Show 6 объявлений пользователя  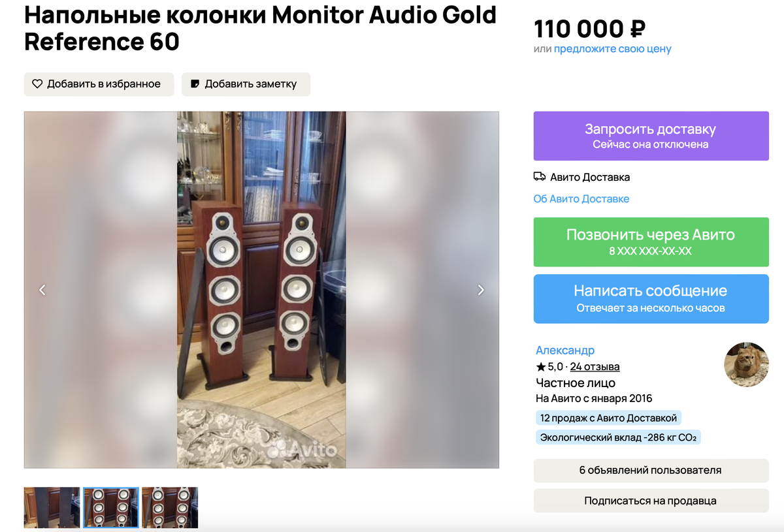(651, 470)
